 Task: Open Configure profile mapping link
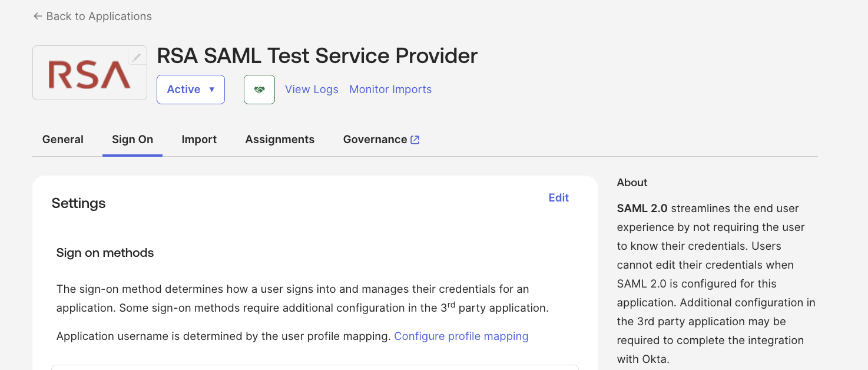pyautogui.click(x=461, y=336)
